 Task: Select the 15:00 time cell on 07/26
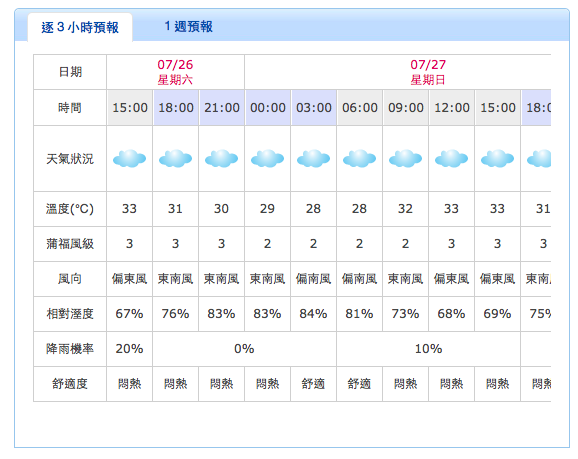[x=130, y=108]
